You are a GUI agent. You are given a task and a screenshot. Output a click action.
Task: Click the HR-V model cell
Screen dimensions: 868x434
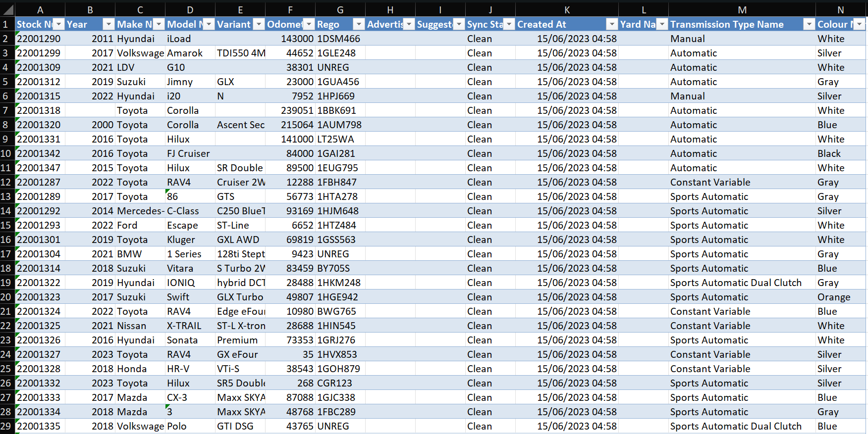pos(190,369)
